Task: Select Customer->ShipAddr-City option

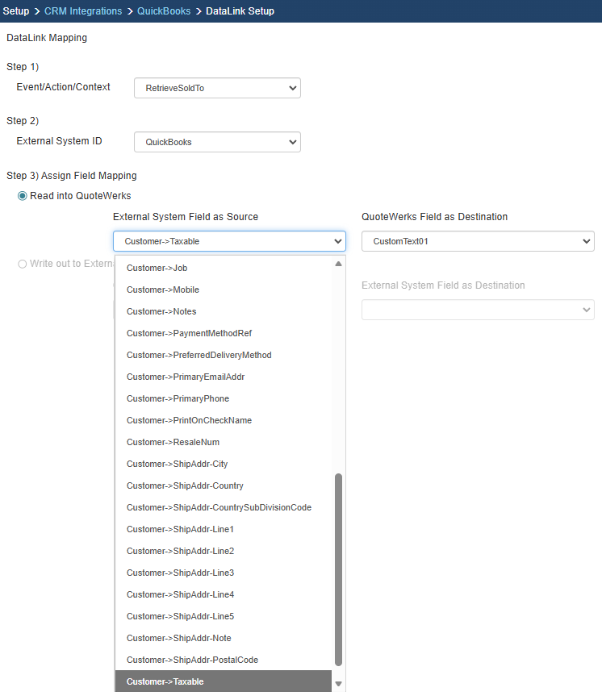Action: [x=177, y=464]
